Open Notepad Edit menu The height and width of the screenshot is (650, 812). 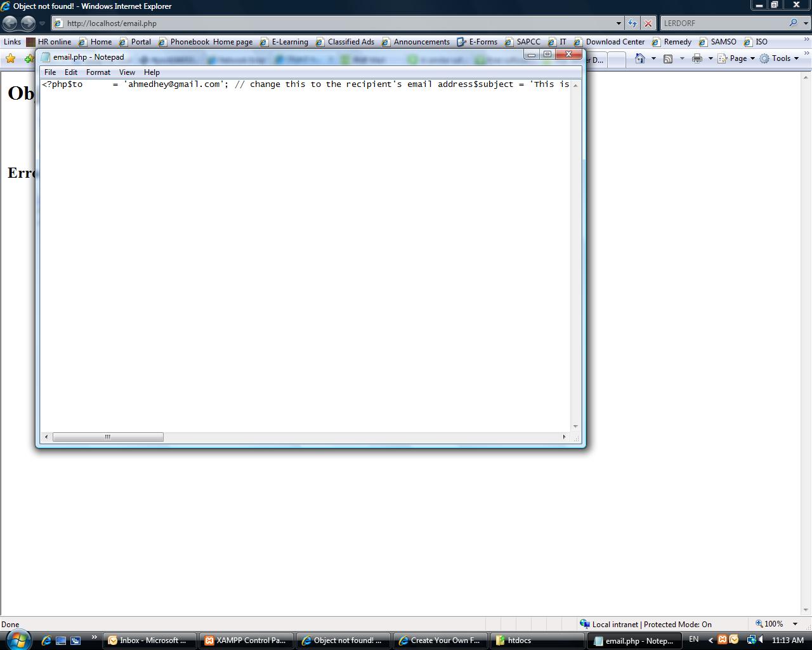click(x=71, y=72)
